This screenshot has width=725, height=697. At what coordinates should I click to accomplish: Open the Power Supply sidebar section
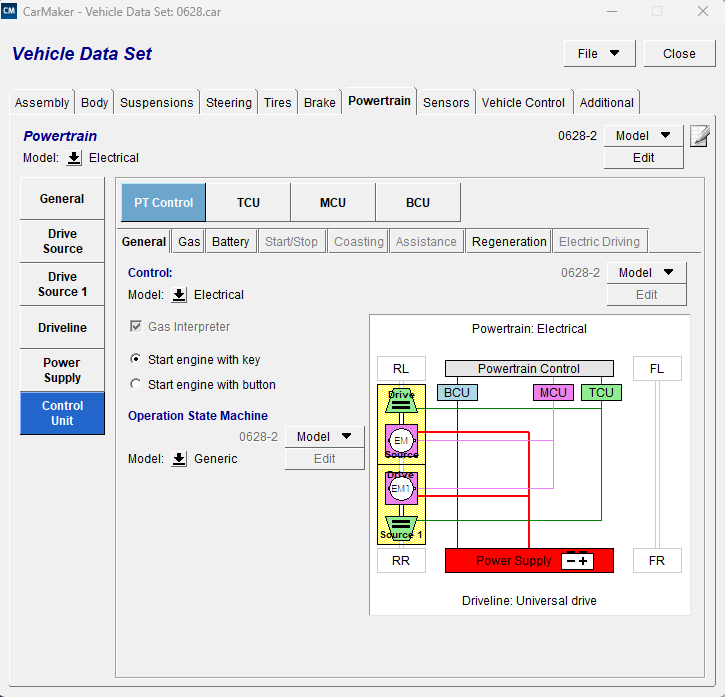pyautogui.click(x=62, y=370)
